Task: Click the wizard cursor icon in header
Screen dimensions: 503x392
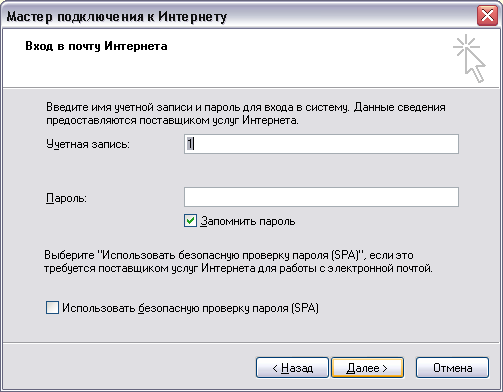Action: coord(469,58)
